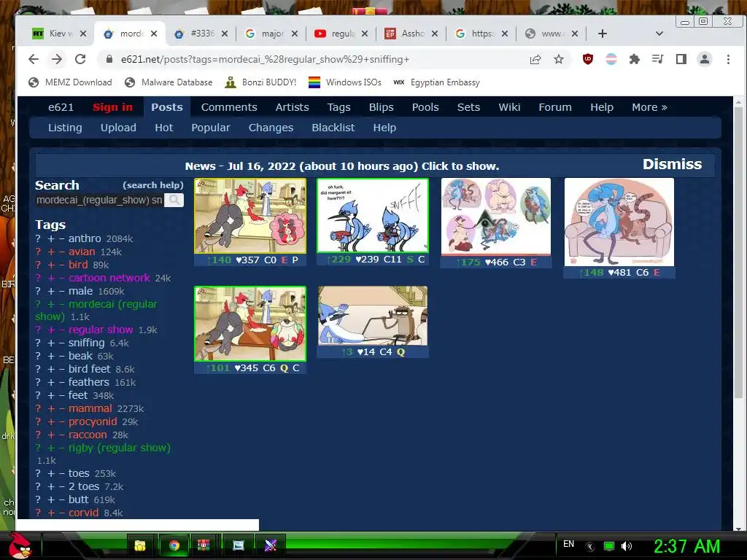Viewport: 747px width, 560px height.
Task: Open Chrome's three-dot menu
Action: 728,59
